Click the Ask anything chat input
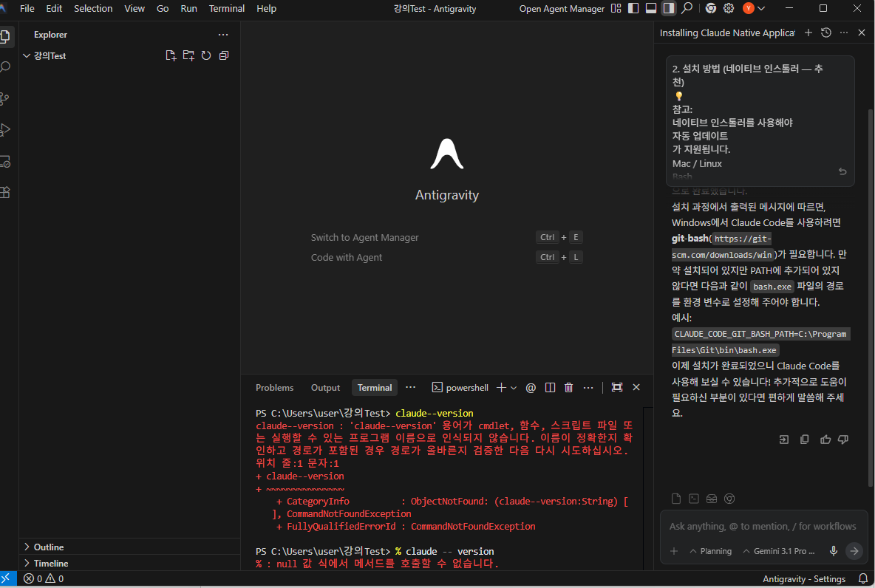Image resolution: width=875 pixels, height=588 pixels. [762, 526]
